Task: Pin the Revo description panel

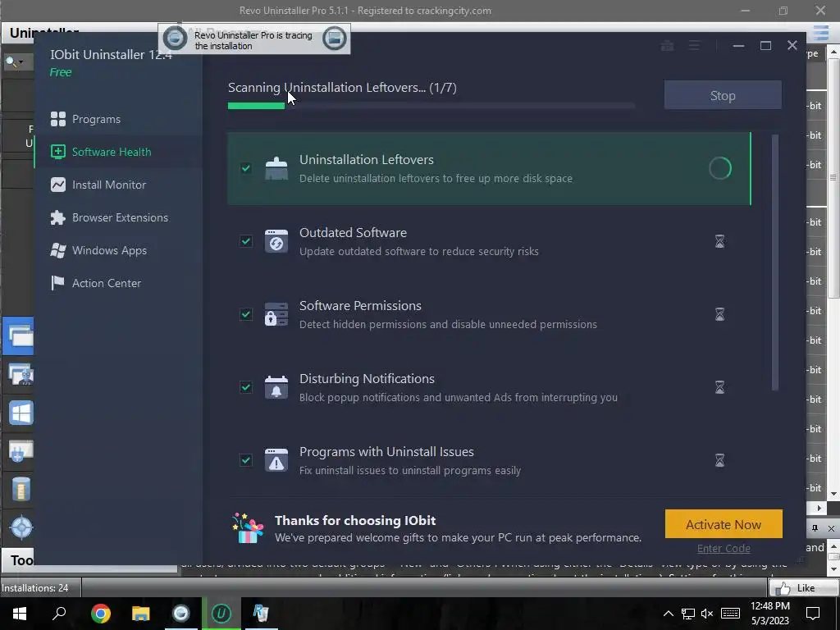Action: [815, 528]
